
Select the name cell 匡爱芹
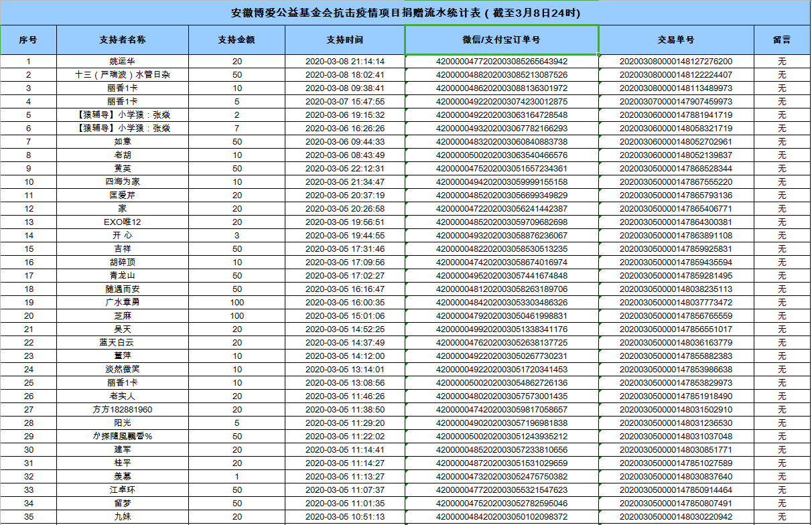tap(123, 196)
